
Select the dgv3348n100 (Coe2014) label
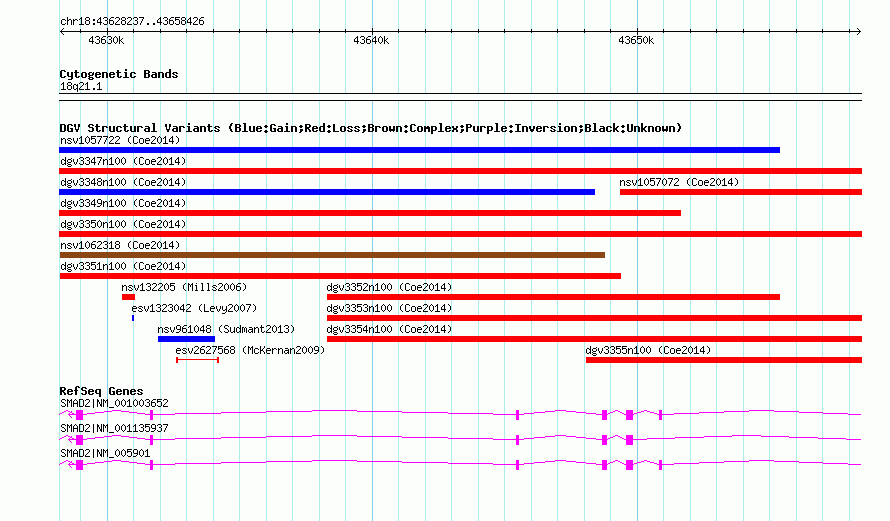tap(123, 182)
